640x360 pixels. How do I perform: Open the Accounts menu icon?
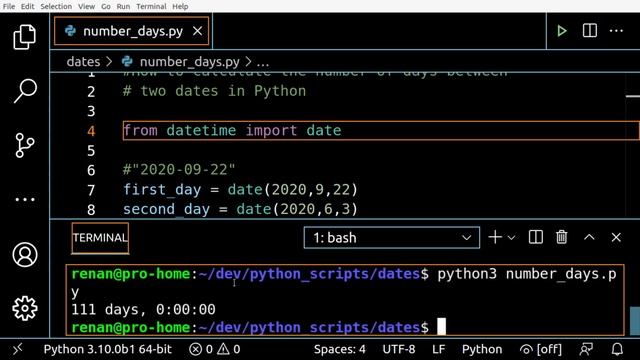(25, 255)
